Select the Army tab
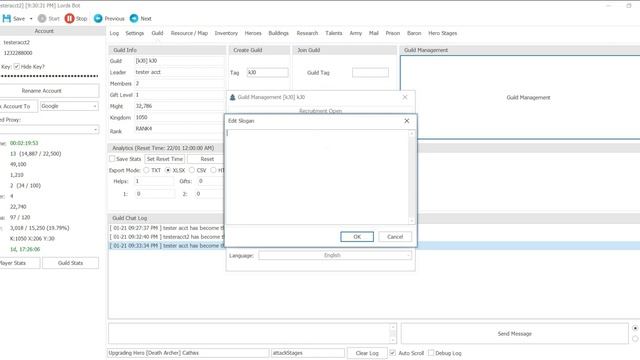Viewport: 640px width, 360px height. (356, 33)
